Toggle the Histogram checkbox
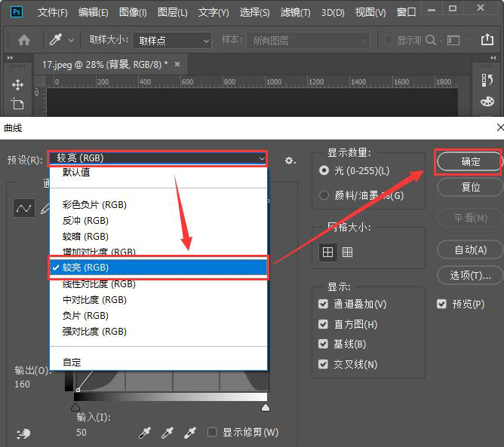504x447 pixels. tap(323, 324)
